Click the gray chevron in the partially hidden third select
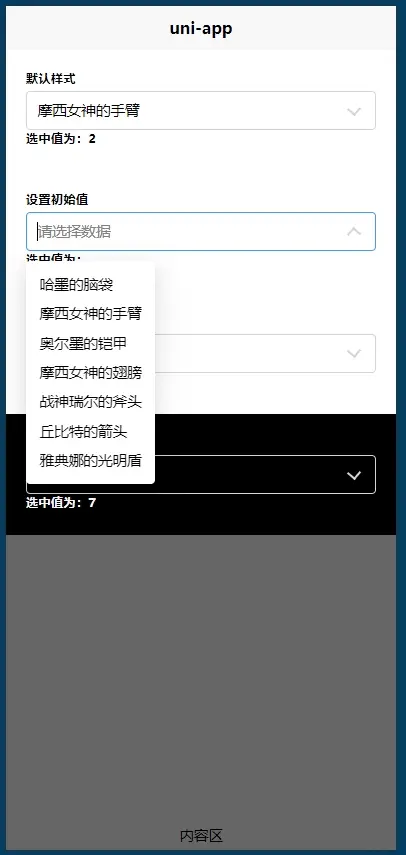Screen dimensions: 406x855 354,353
